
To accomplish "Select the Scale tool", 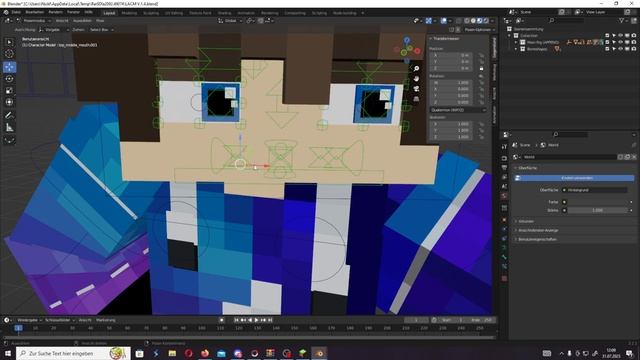I will click(x=9, y=91).
